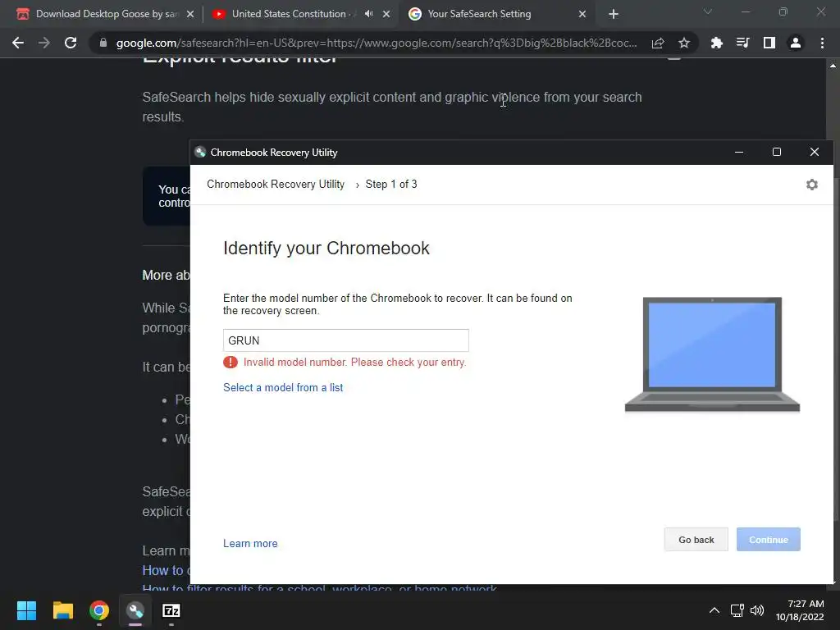840x630 pixels.
Task: Click the Chrome address bar URL
Action: pyautogui.click(x=377, y=43)
